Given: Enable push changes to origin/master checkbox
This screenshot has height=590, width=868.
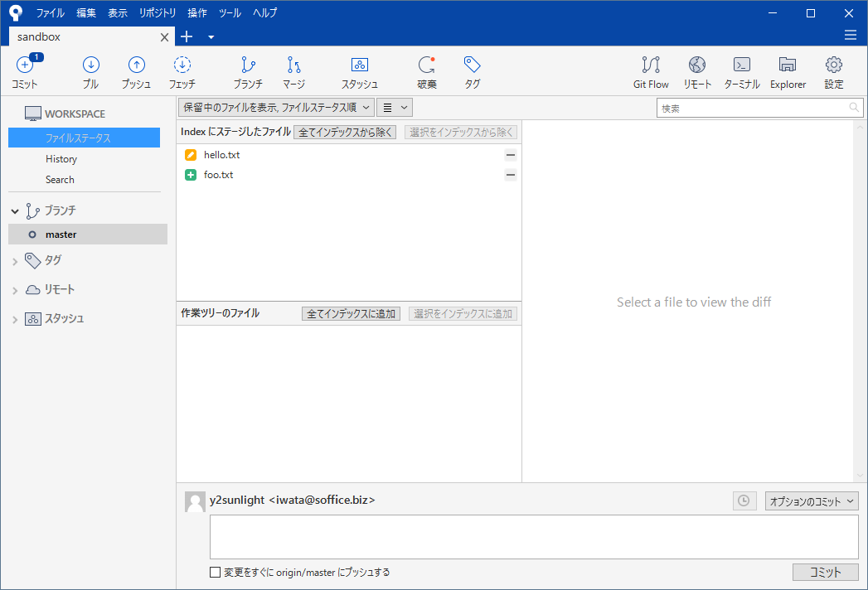Looking at the screenshot, I should (216, 572).
